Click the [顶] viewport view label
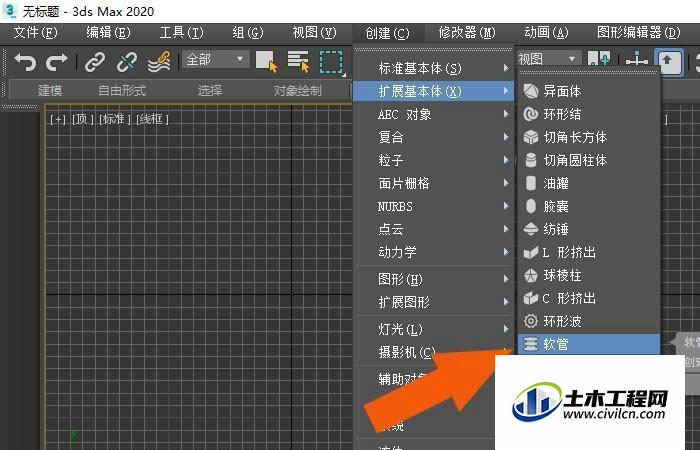 [83, 119]
